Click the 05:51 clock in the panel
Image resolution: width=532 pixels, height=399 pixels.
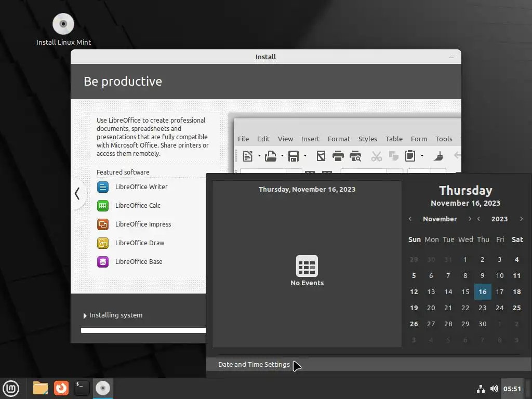click(512, 389)
